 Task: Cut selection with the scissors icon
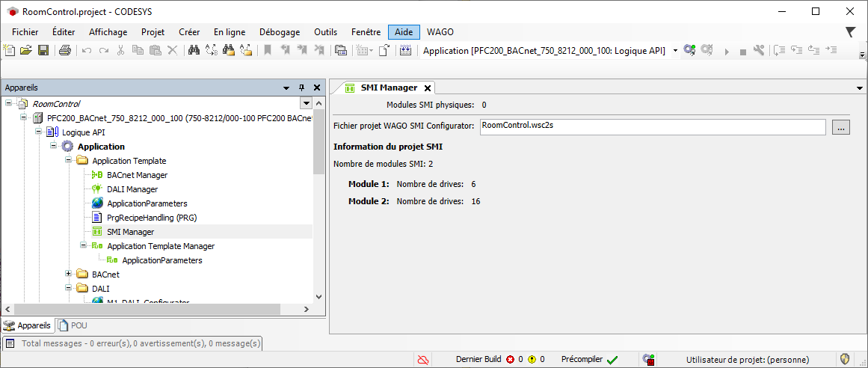tap(120, 50)
